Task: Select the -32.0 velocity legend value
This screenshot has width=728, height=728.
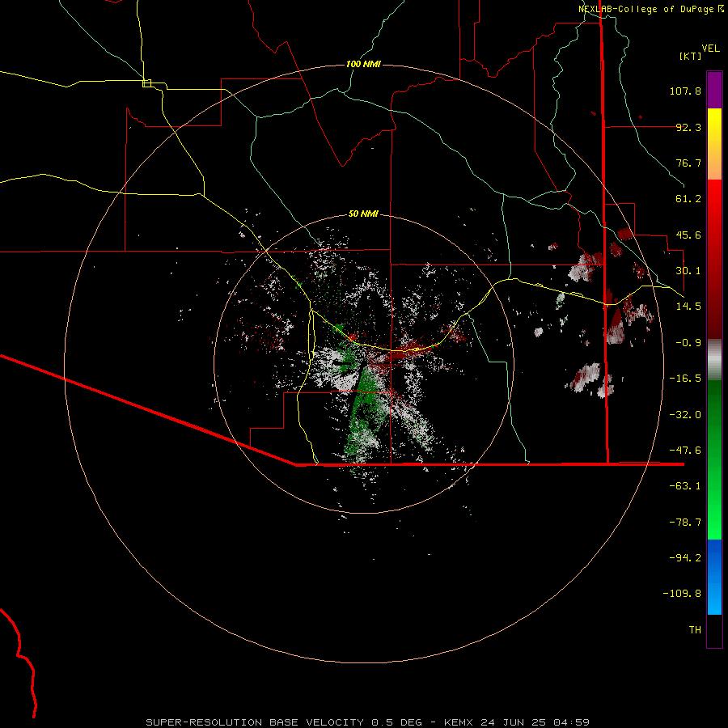Action: pos(685,415)
